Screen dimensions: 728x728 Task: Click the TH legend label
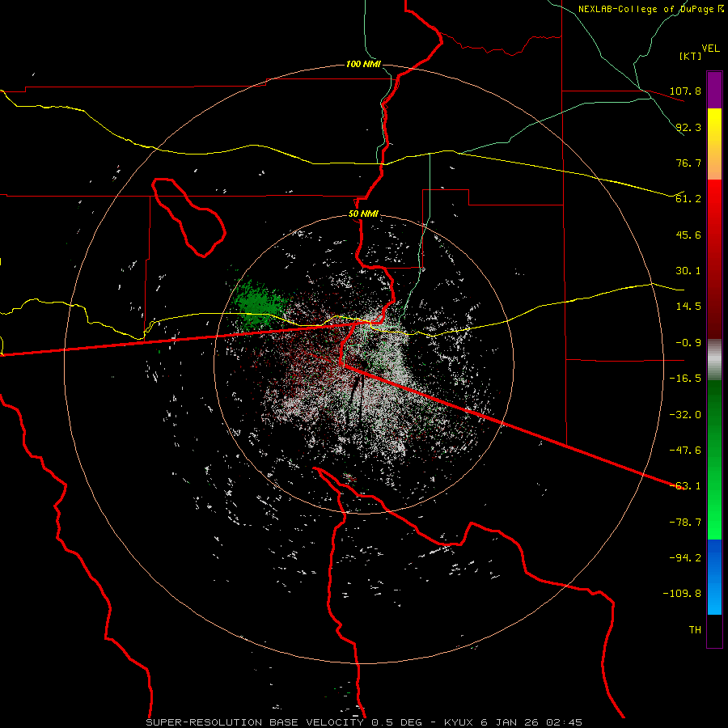(695, 630)
